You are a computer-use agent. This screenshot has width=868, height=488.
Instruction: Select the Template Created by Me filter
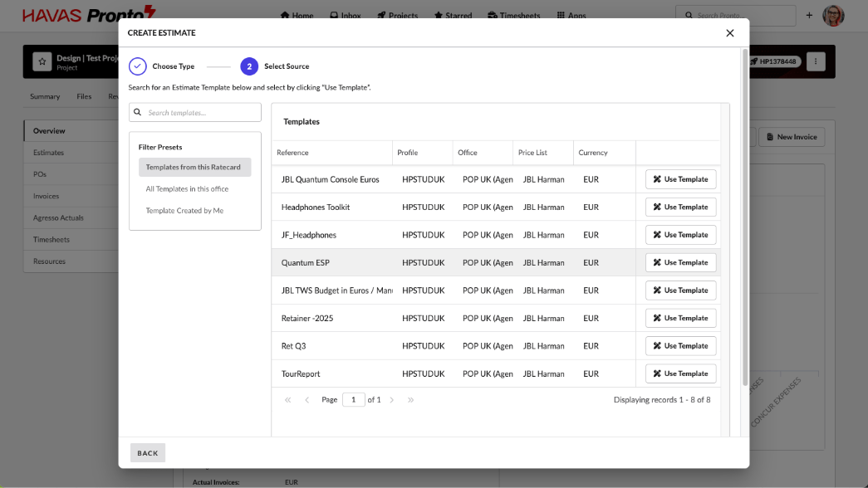[184, 211]
